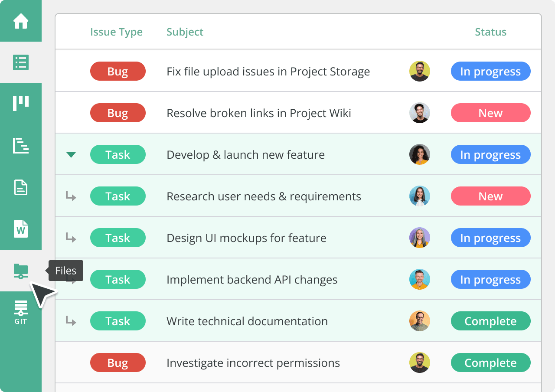Open the Kanban board icon
Viewport: 555px width, 392px height.
[x=21, y=104]
